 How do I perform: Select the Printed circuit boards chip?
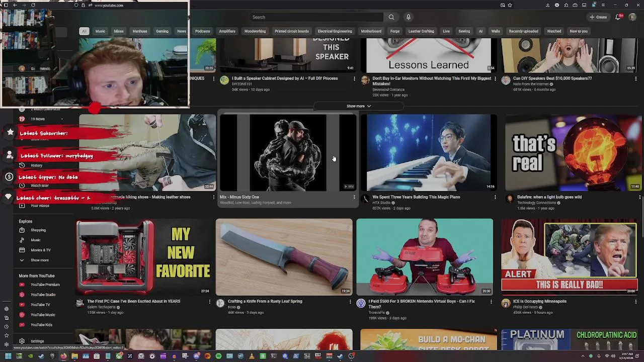point(292,31)
